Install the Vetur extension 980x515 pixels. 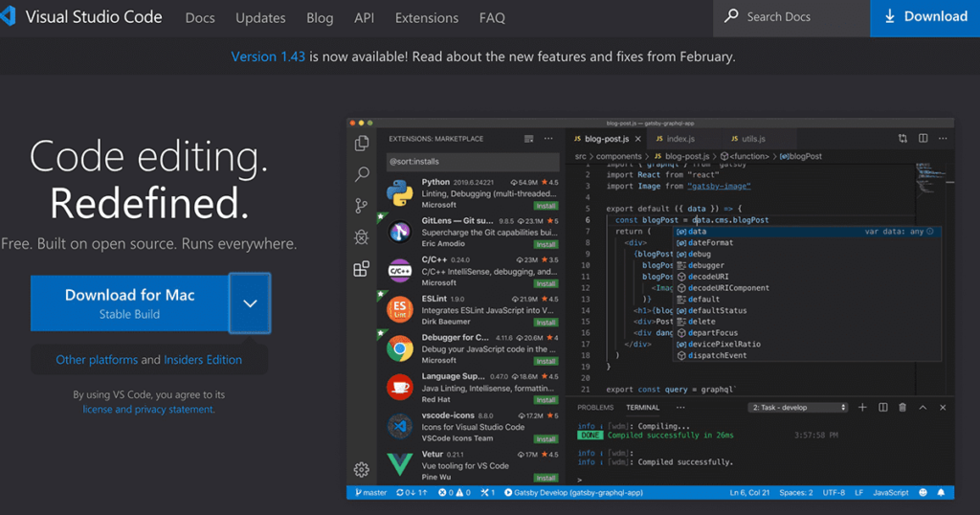tap(546, 478)
